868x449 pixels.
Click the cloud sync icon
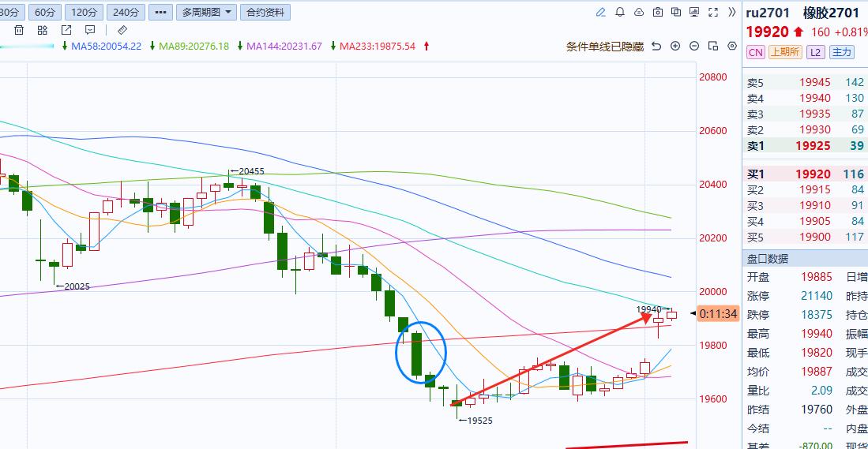coord(639,12)
